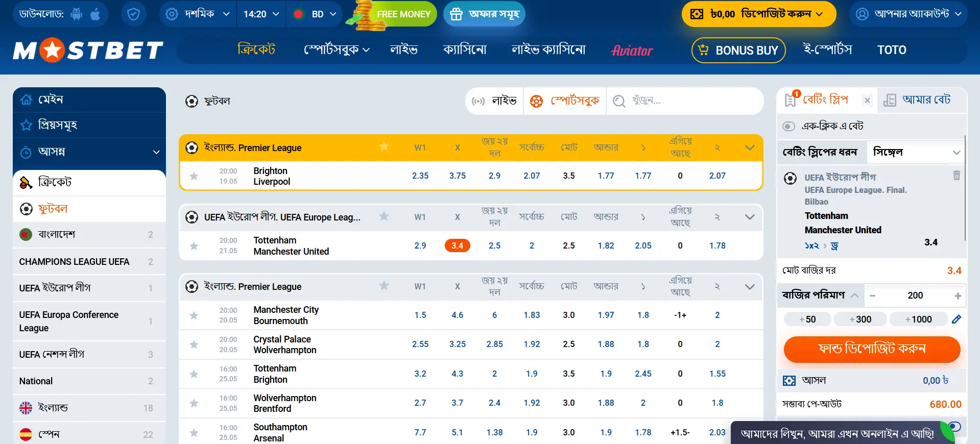This screenshot has width=980, height=444.
Task: Select the Sportsbook filter
Action: click(565, 101)
